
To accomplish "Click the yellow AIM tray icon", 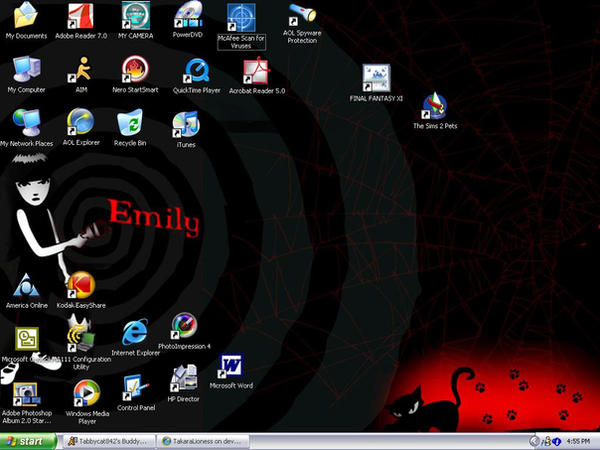I will point(546,442).
